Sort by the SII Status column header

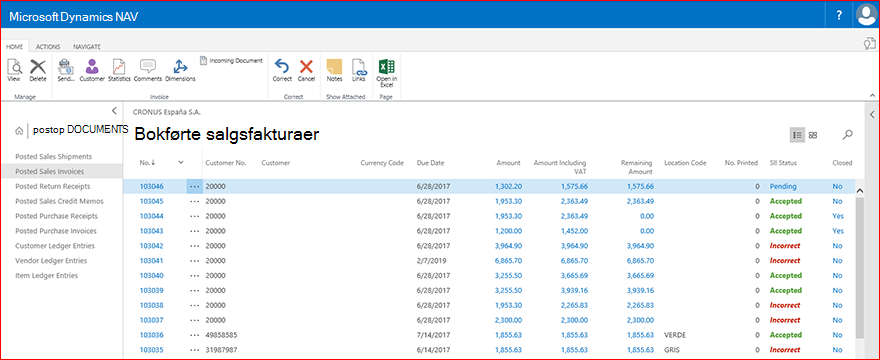click(783, 163)
